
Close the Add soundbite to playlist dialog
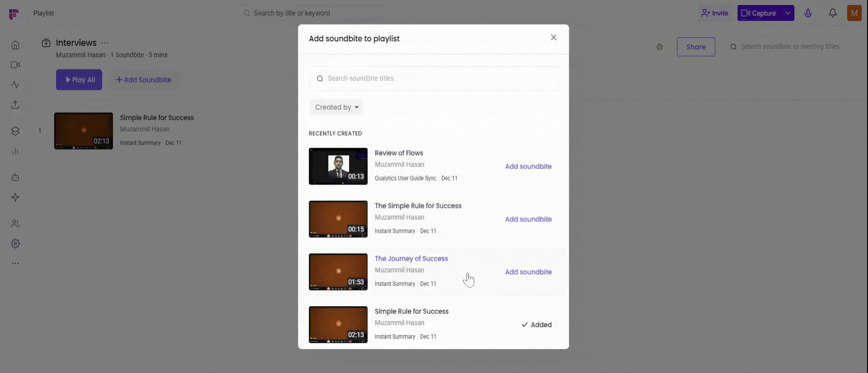tap(553, 37)
